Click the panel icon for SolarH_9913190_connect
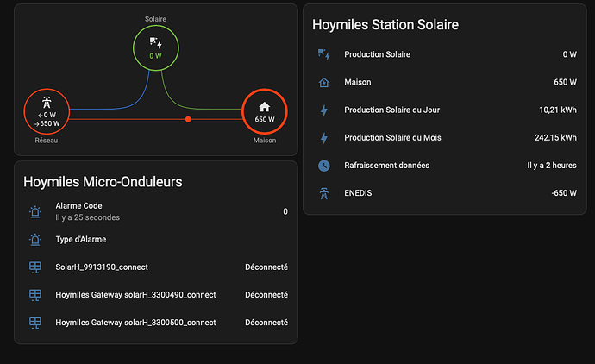Image resolution: width=595 pixels, height=364 pixels. point(35,267)
